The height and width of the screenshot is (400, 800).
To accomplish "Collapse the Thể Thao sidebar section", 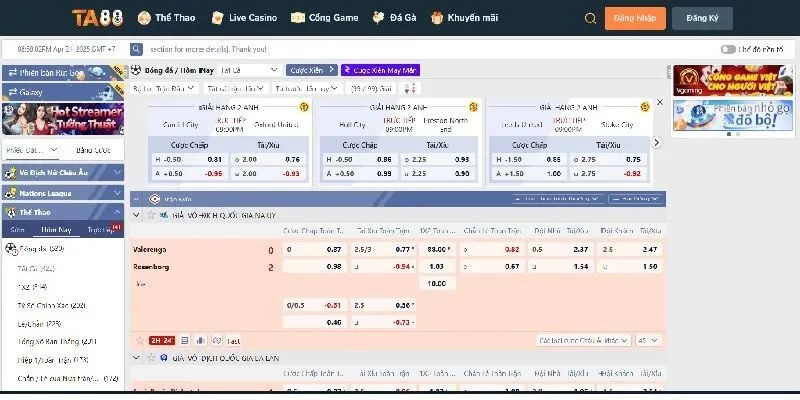I will [x=62, y=212].
